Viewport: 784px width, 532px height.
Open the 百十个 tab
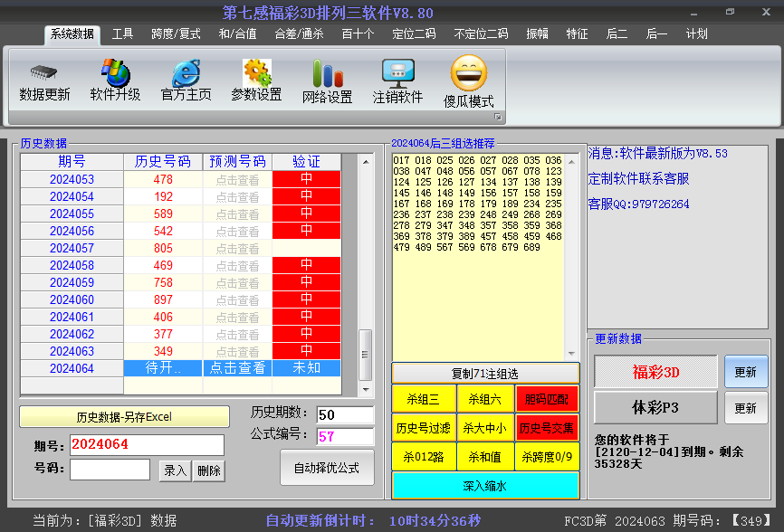(358, 34)
